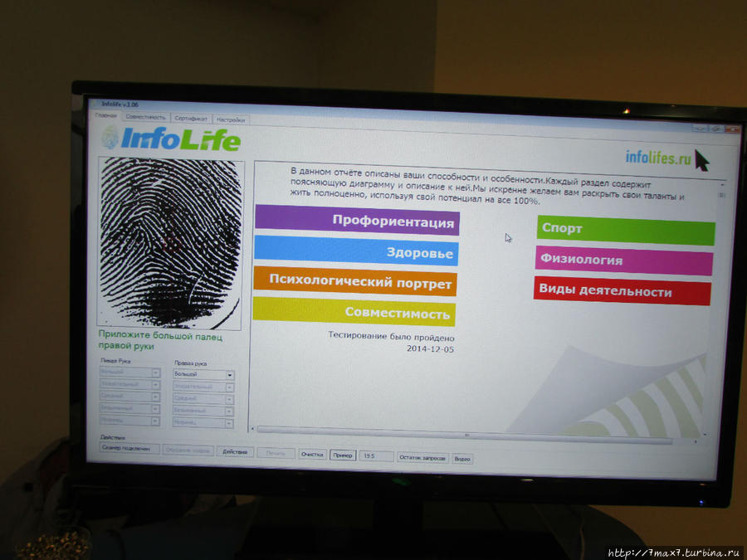Expand the Левая рука ring finger dropdown
Viewport: 747px width, 560px height.
point(156,408)
